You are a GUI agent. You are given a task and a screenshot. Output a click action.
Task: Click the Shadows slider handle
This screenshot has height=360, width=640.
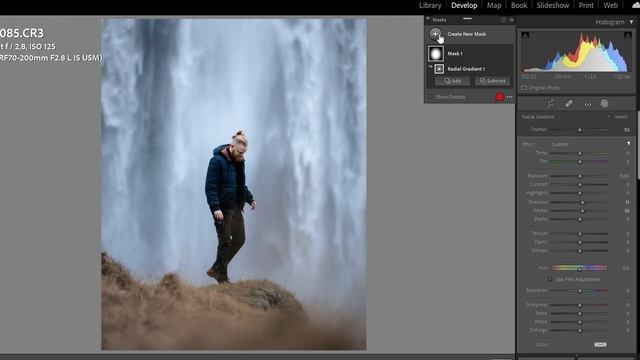582,202
